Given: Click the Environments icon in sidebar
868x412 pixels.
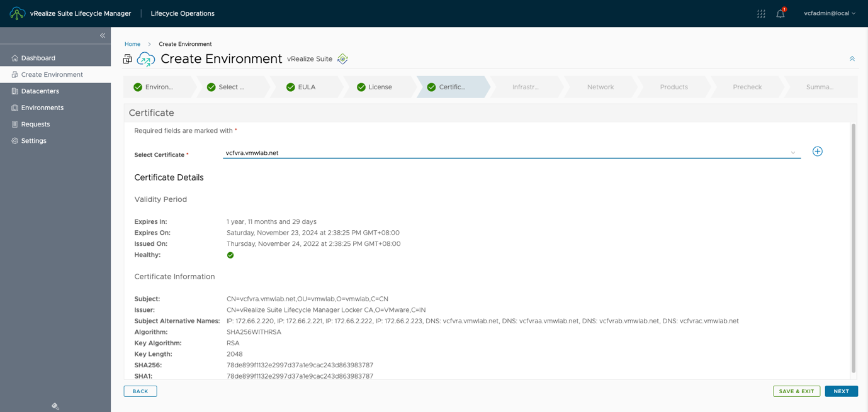Looking at the screenshot, I should pos(14,108).
